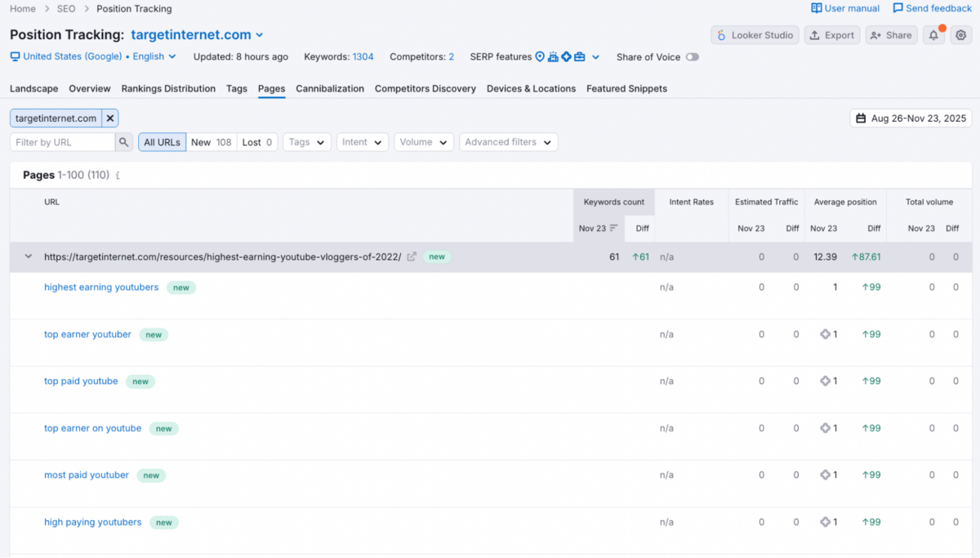This screenshot has height=558, width=980.
Task: Switch to the Overview tab
Action: tap(90, 88)
